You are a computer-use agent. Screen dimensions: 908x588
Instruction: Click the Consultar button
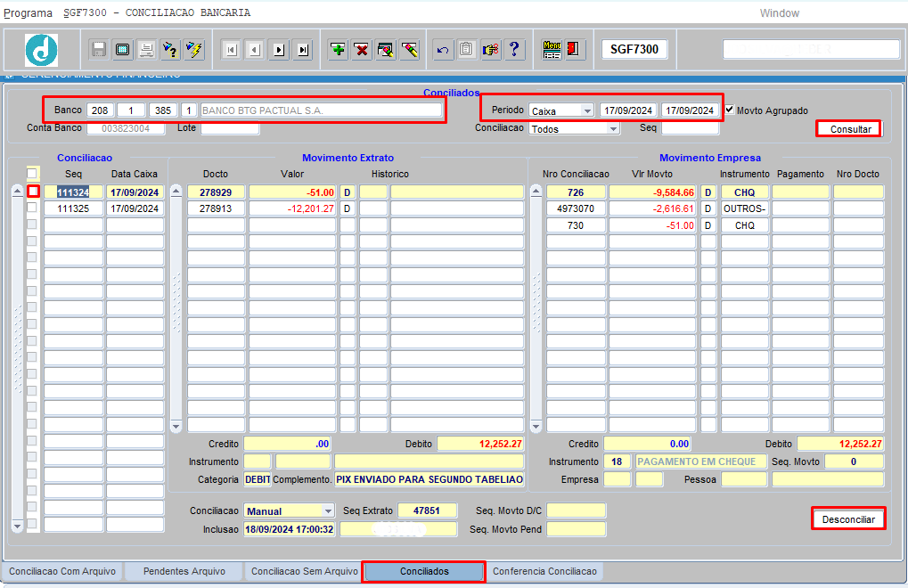[849, 129]
